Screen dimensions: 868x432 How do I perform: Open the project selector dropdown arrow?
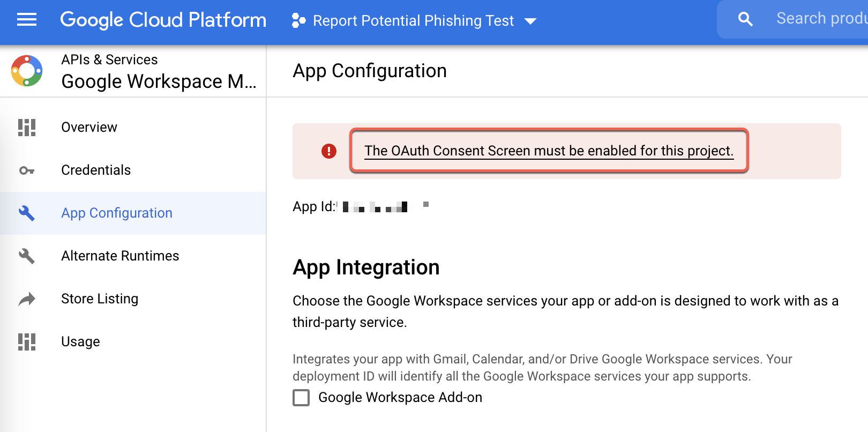(x=530, y=21)
